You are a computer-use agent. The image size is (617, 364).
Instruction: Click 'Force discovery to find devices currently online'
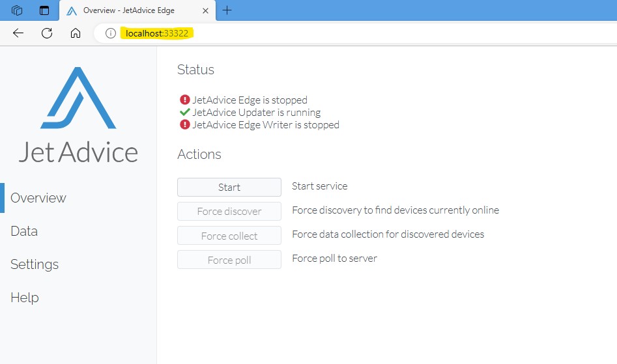point(395,210)
